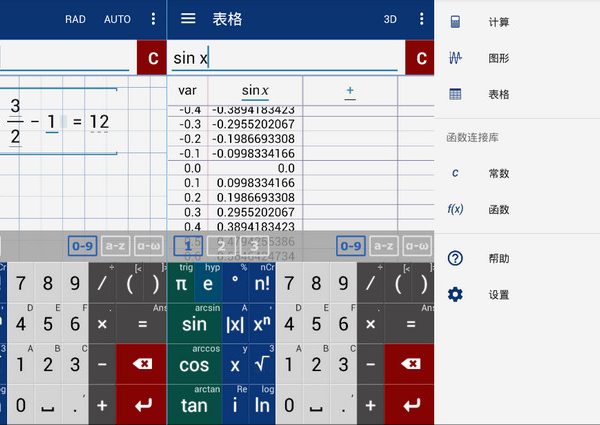Add a new table column with plus

click(x=350, y=91)
